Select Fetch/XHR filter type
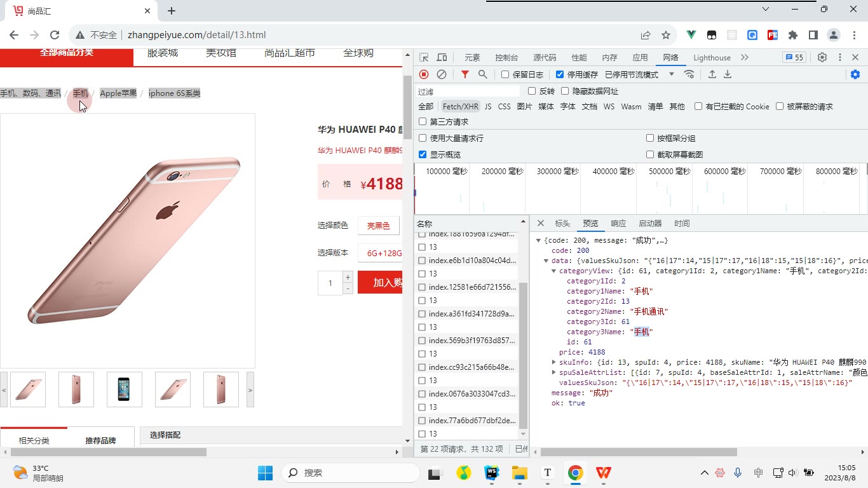This screenshot has width=868, height=488. click(x=461, y=107)
